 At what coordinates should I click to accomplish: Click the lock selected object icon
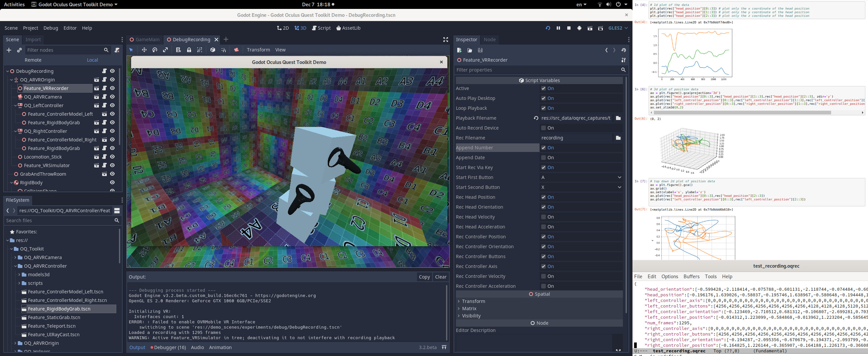[x=189, y=50]
